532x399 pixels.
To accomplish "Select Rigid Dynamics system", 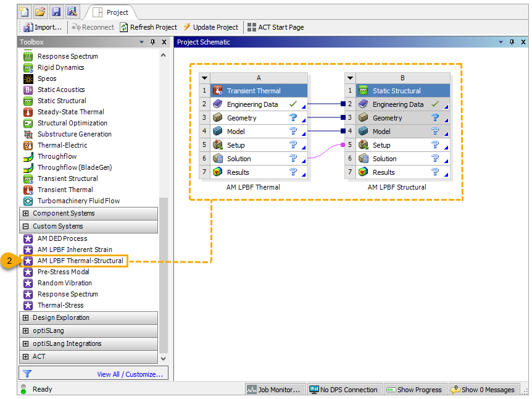I will pyautogui.click(x=54, y=67).
